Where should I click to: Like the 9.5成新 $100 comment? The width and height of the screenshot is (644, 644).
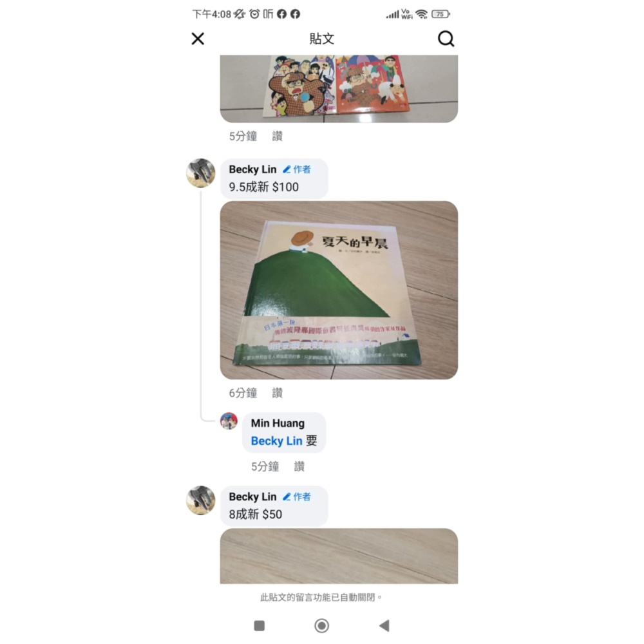point(277,393)
